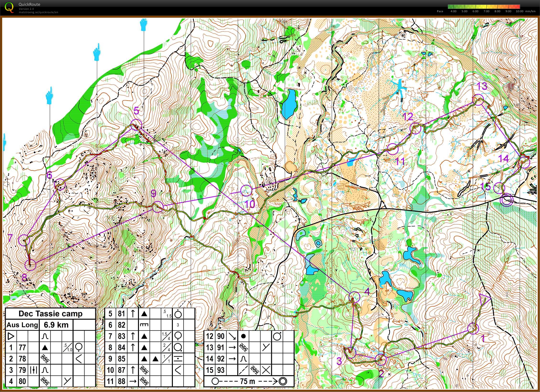
Task: Click the 7:00 pace label in the legend
Action: (x=486, y=11)
